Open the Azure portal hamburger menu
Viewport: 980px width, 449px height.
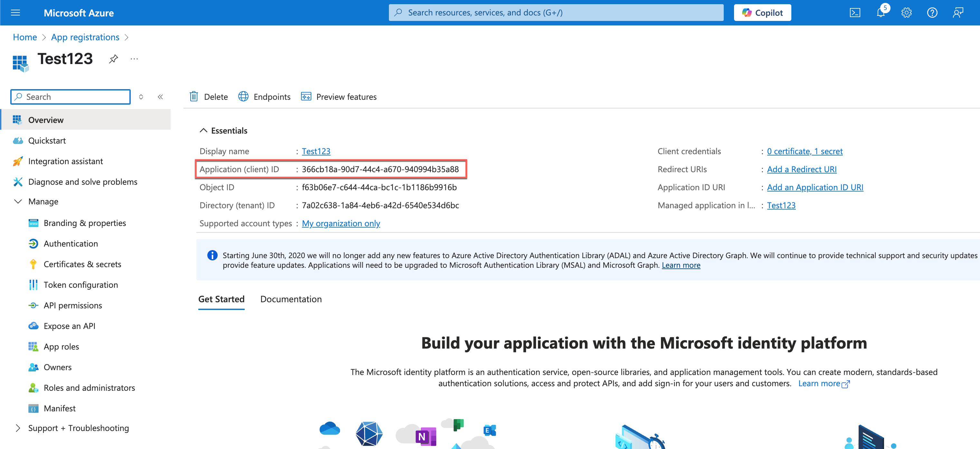coord(15,13)
